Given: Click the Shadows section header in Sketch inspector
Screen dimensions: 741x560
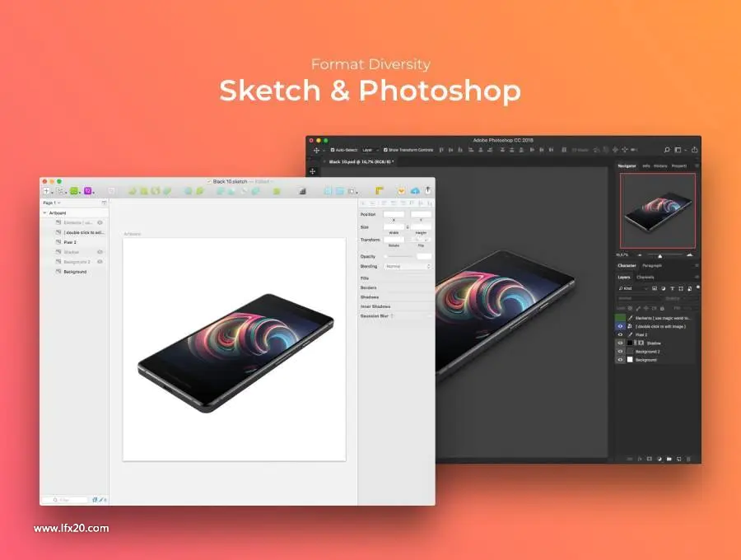Looking at the screenshot, I should (370, 297).
